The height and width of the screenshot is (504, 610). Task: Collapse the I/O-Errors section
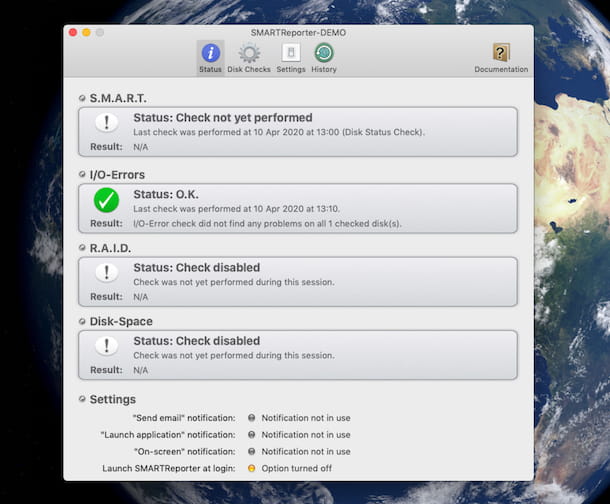pos(82,174)
